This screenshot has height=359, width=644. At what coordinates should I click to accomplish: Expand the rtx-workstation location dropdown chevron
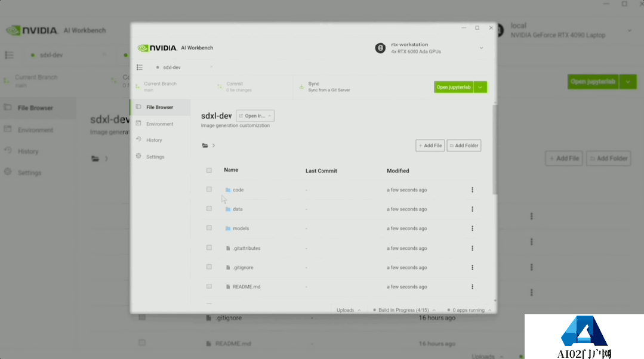[x=481, y=48]
